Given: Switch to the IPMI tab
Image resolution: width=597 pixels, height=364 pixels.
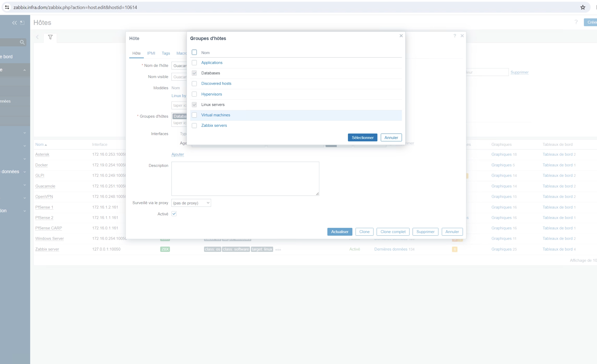Looking at the screenshot, I should (x=151, y=53).
